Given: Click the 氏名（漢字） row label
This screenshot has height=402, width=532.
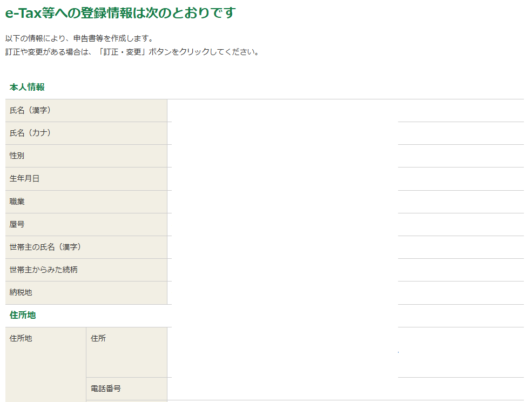Looking at the screenshot, I should coord(30,110).
